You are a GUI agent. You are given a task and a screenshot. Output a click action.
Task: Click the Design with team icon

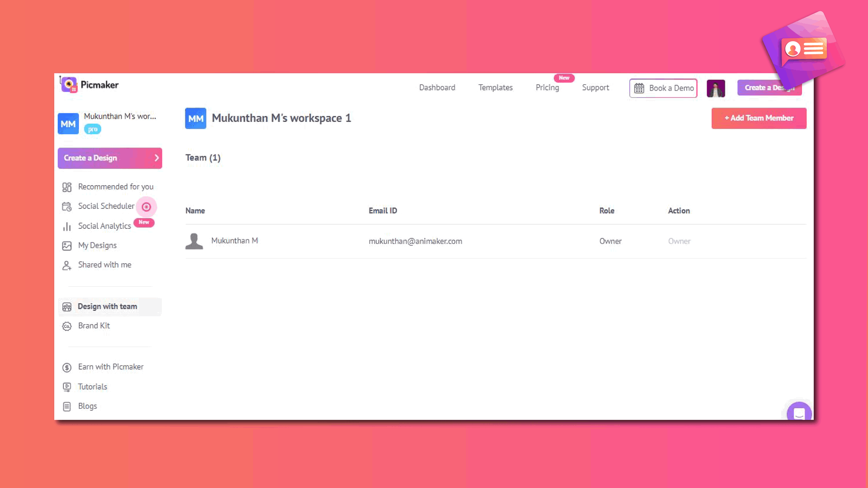[67, 307]
